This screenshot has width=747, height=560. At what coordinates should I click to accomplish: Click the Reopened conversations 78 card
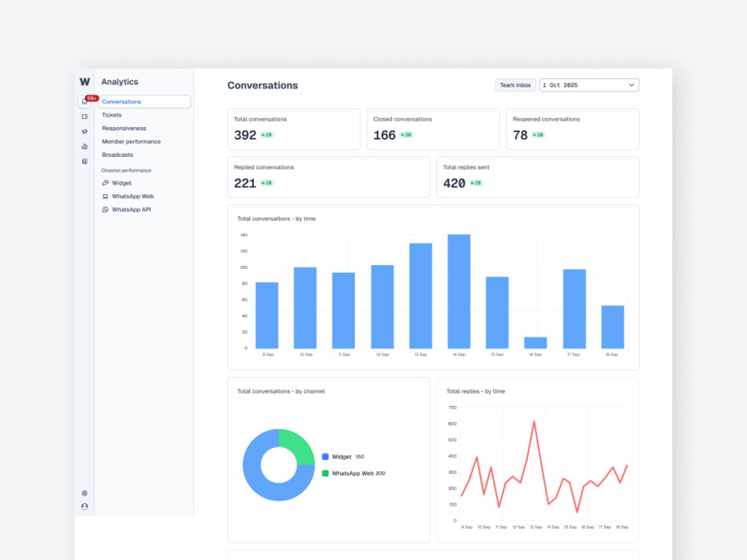pos(572,129)
